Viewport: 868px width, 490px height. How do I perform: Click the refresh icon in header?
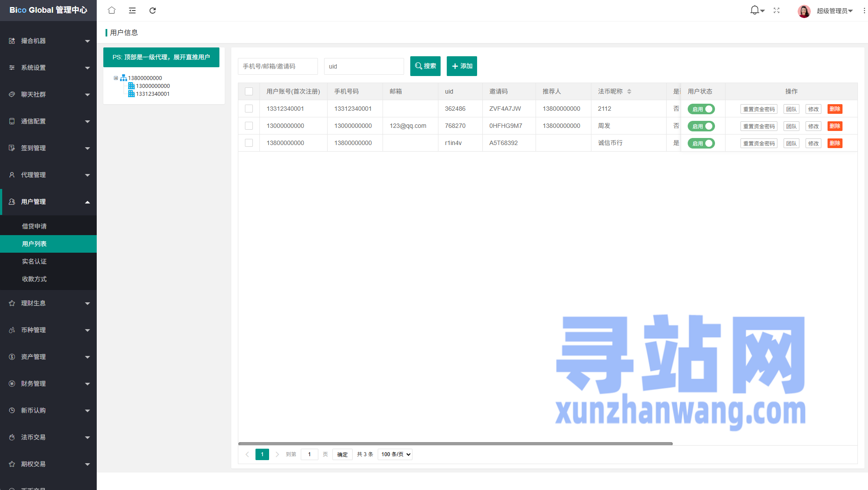153,10
